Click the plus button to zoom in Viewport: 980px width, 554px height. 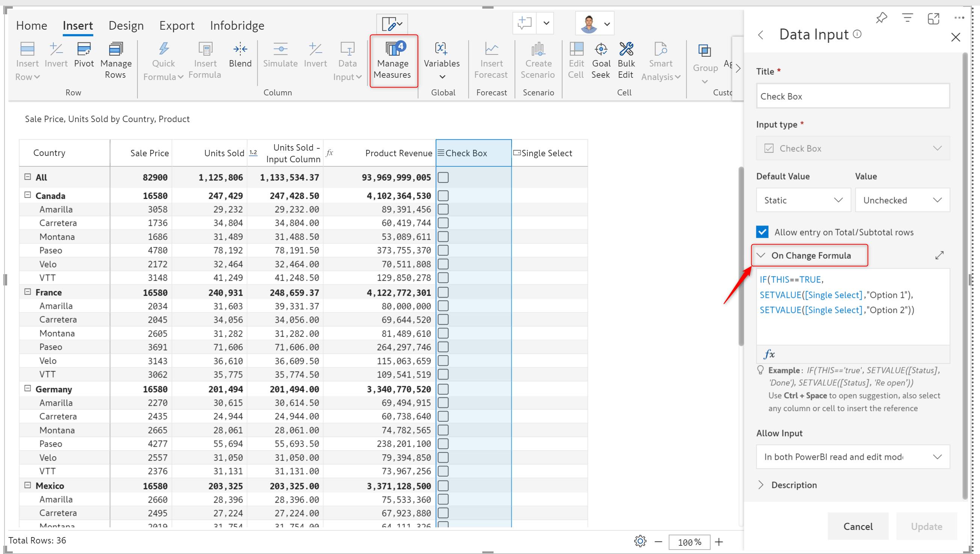[719, 542]
